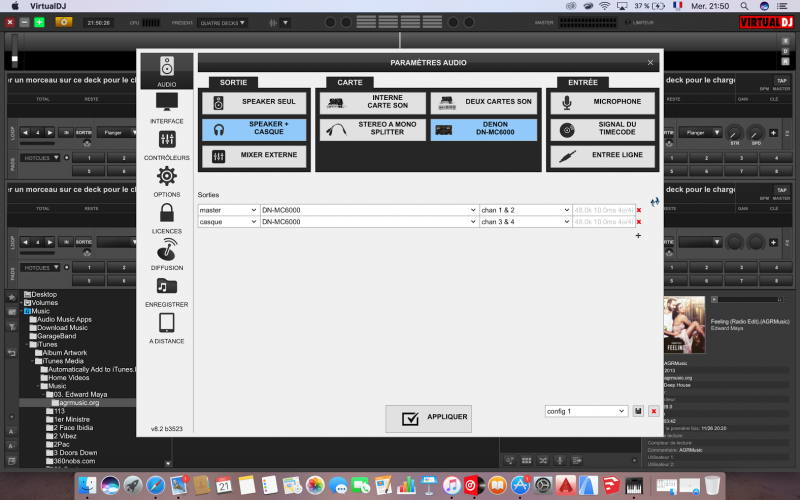Open Spotlight search in menu bar

click(x=744, y=6)
